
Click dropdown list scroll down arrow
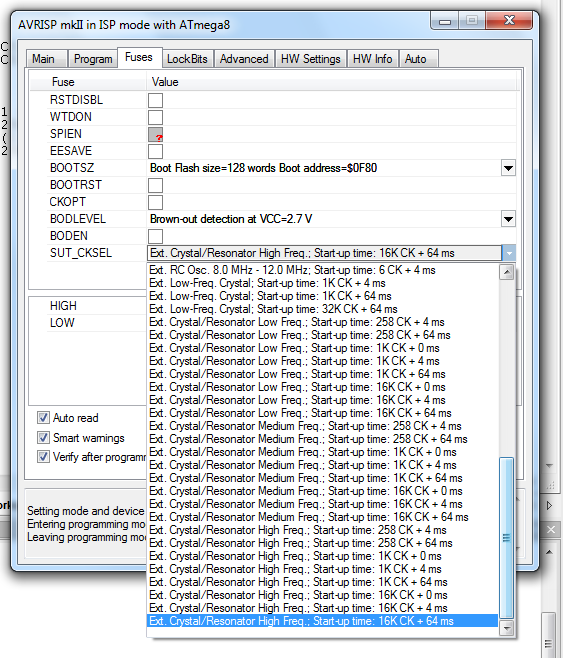coord(507,628)
